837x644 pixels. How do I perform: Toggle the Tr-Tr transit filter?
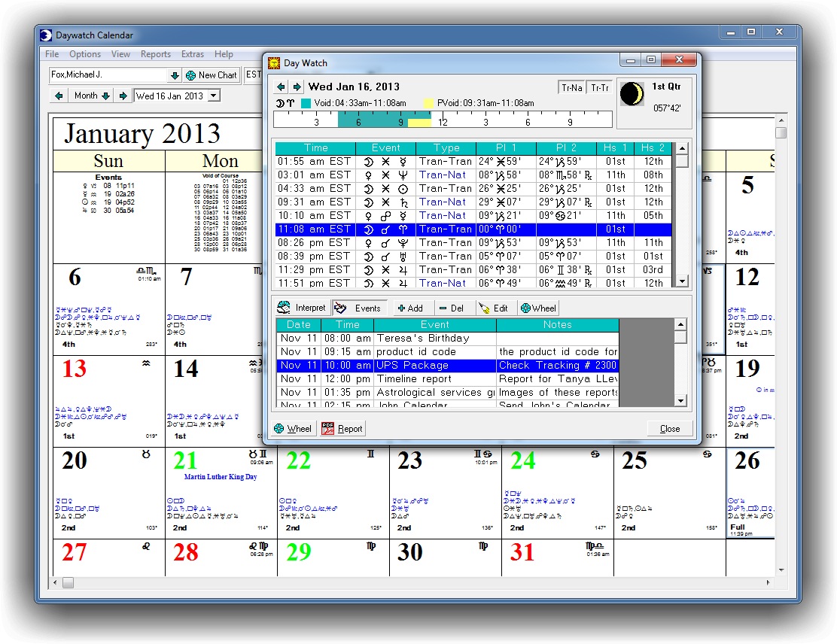600,88
